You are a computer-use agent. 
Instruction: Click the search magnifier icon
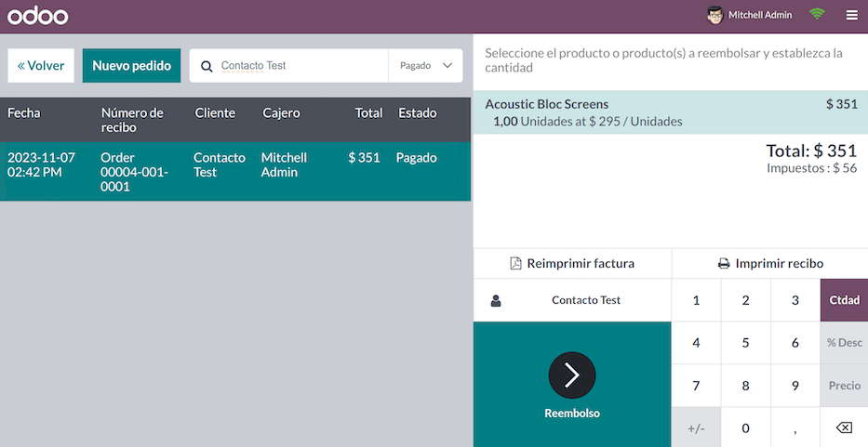(207, 66)
